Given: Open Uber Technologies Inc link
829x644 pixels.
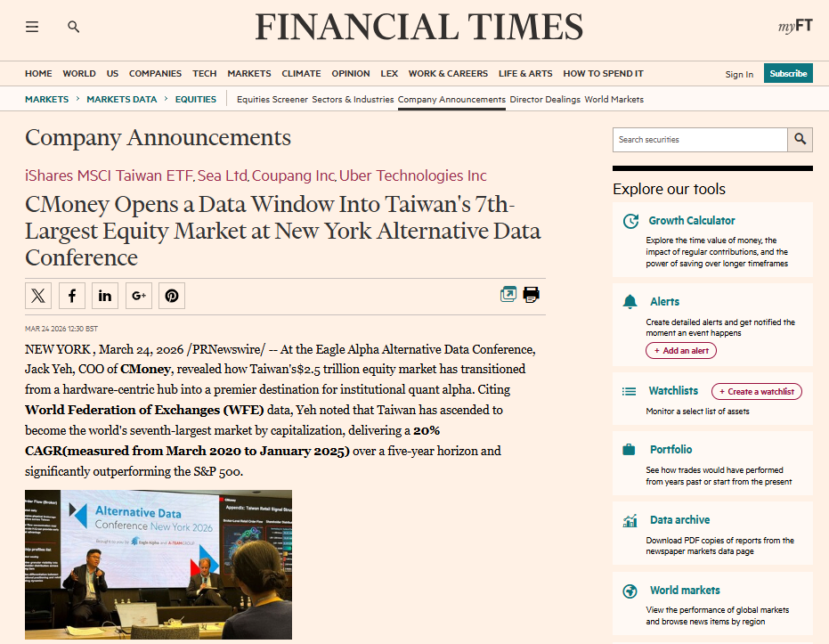Looking at the screenshot, I should point(413,175).
